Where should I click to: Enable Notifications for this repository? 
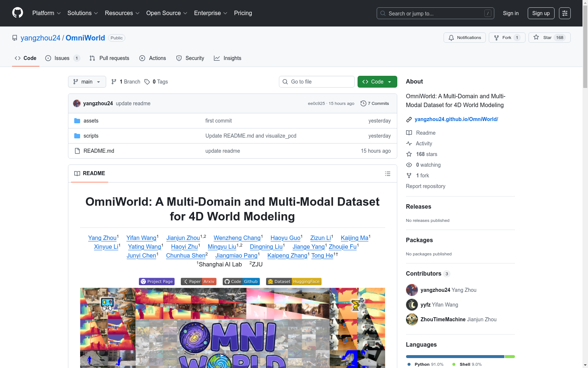click(x=465, y=38)
